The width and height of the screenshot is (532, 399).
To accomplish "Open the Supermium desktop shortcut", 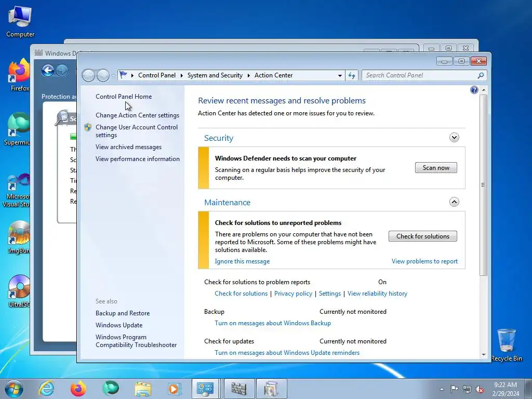I will point(17,129).
